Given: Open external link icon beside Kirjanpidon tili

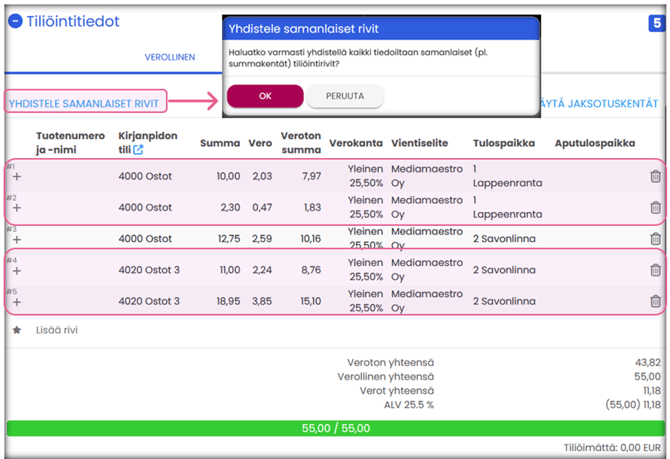Looking at the screenshot, I should 138,150.
